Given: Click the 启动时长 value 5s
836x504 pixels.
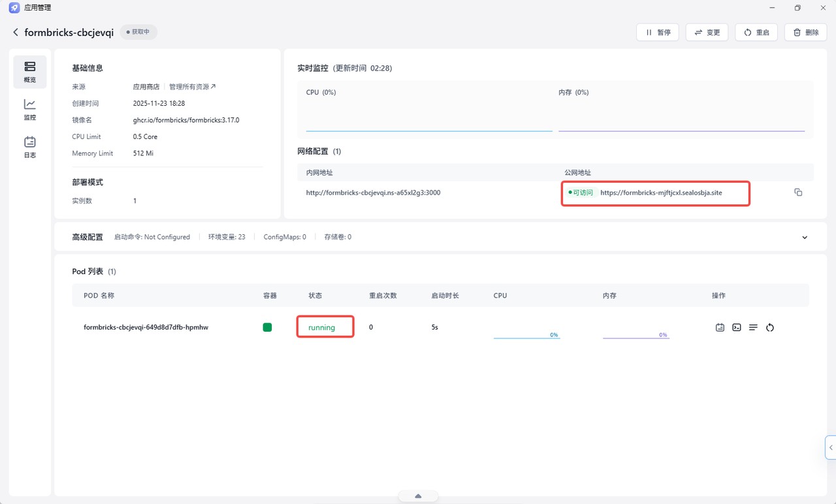Looking at the screenshot, I should coord(434,327).
